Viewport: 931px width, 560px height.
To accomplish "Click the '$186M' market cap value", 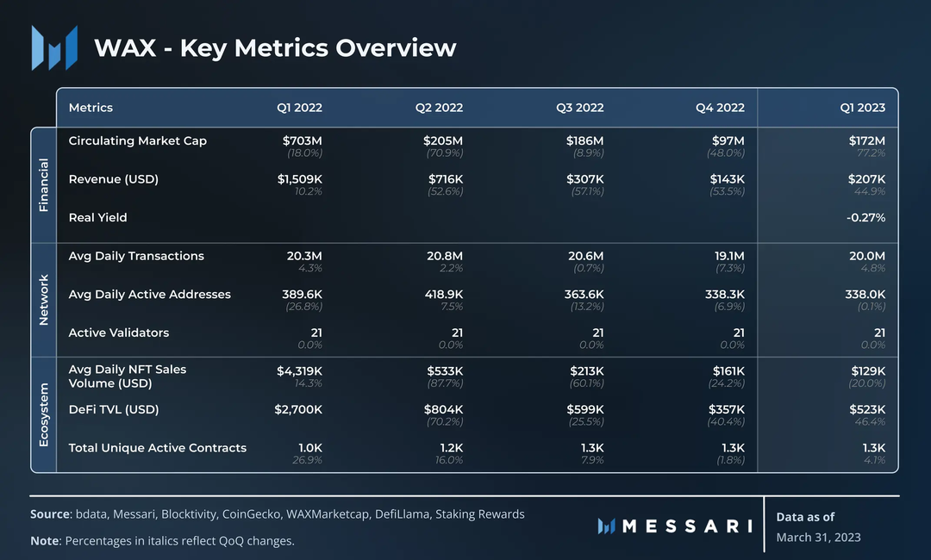I will point(584,141).
